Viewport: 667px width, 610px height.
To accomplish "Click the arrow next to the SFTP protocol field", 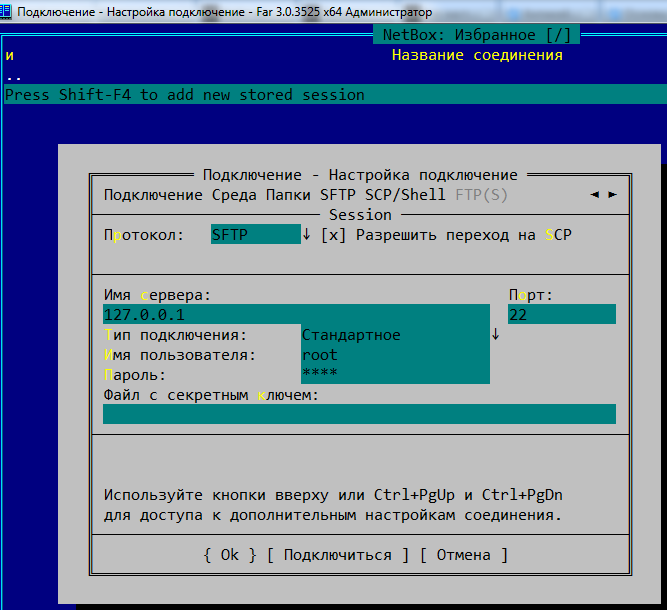I will 306,235.
